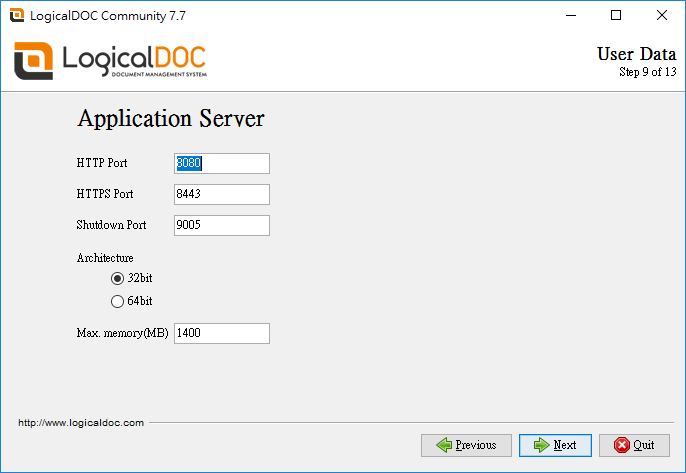
Task: Minimize the installer window
Action: [x=570, y=16]
